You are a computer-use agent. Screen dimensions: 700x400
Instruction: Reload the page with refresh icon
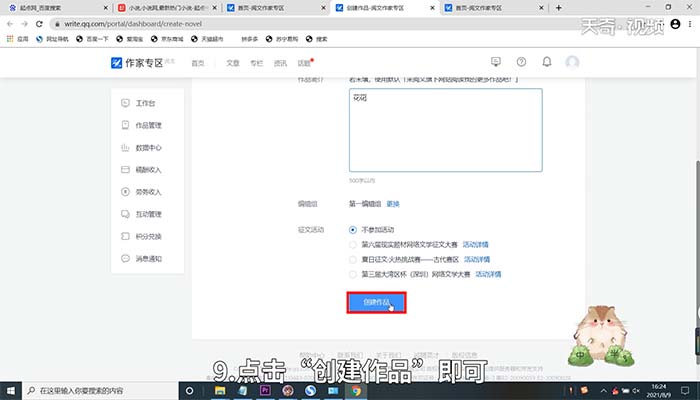tap(39, 24)
